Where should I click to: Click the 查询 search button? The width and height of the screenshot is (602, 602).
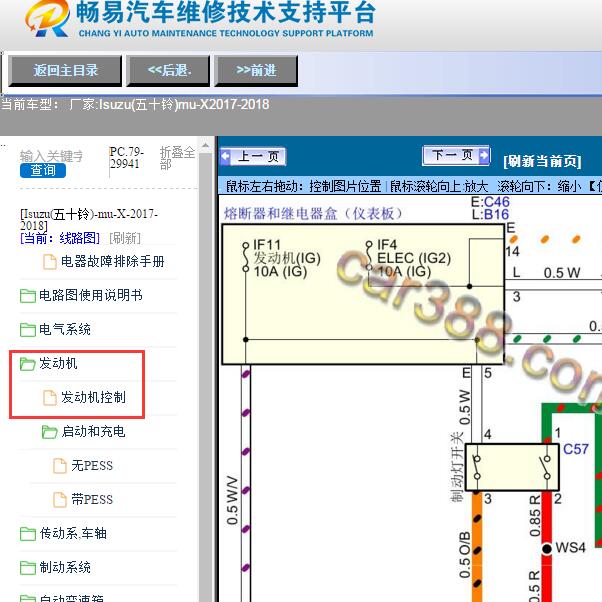tap(43, 170)
